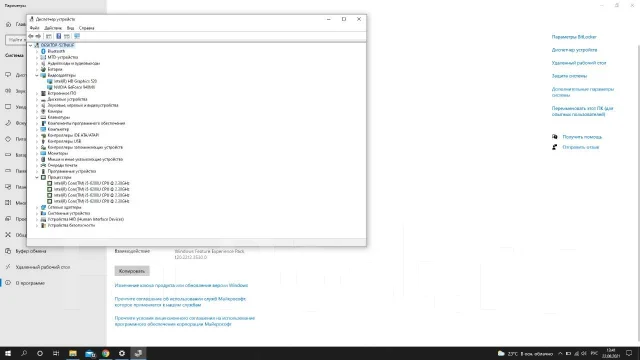Screen dimensions: 640x360
Task: Expand the 'Системные устройства' category
Action: click(x=37, y=213)
